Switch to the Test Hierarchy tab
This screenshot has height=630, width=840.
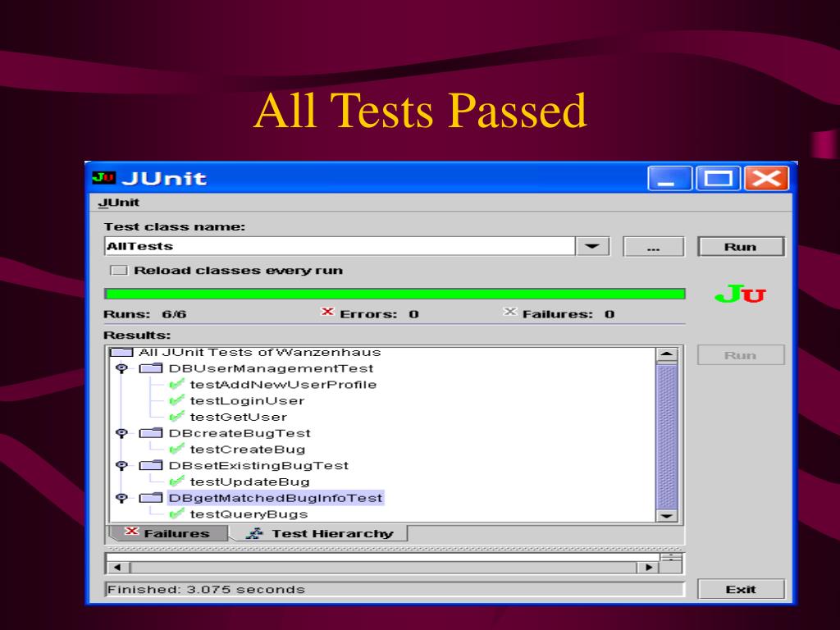point(321,533)
